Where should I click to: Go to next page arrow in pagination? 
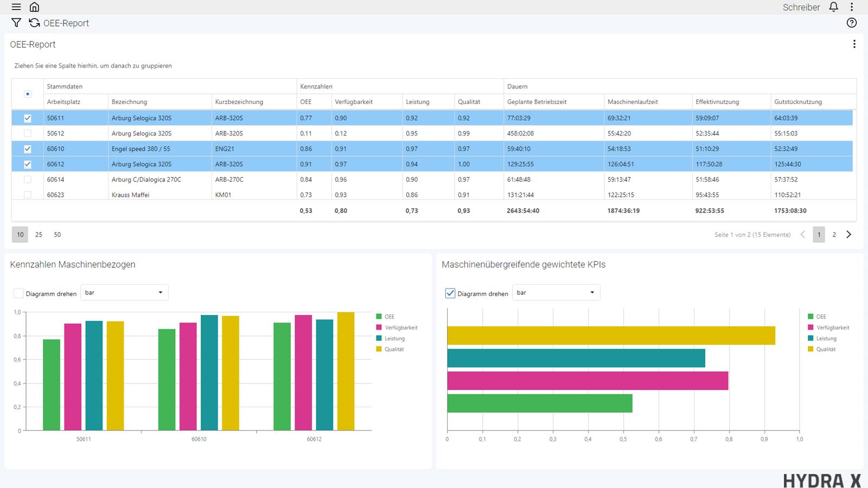[x=849, y=235]
